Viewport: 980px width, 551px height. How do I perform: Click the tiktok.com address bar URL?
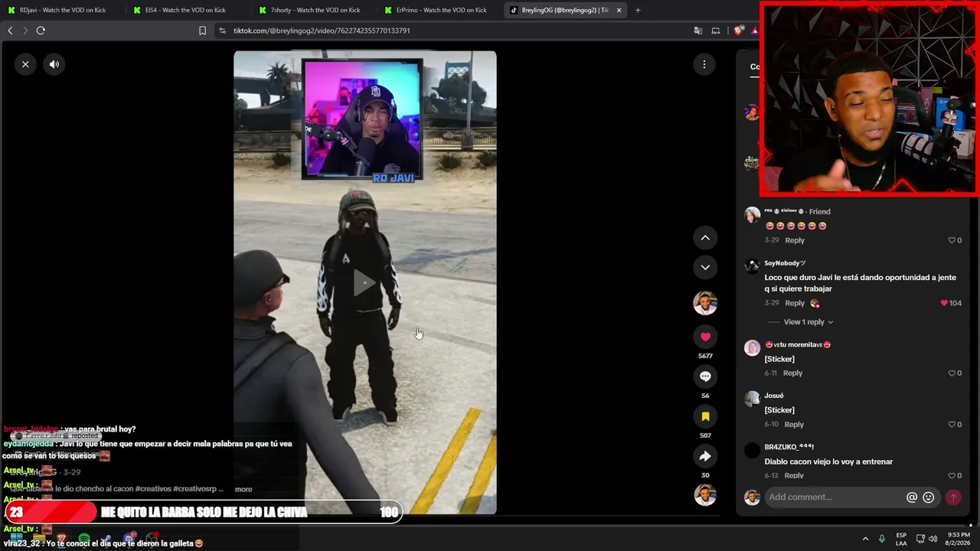(x=322, y=31)
